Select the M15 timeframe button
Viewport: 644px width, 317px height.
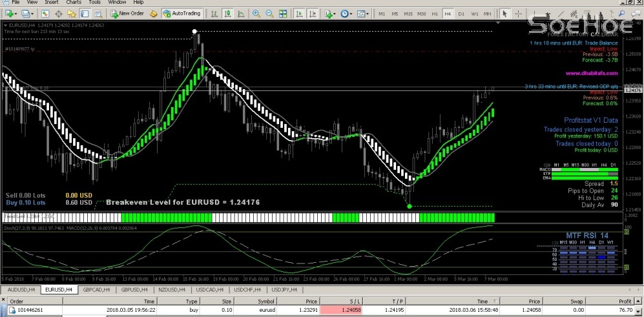408,13
